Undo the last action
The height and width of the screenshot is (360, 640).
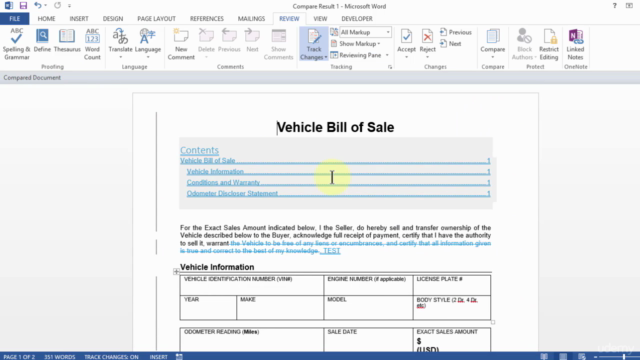click(37, 6)
